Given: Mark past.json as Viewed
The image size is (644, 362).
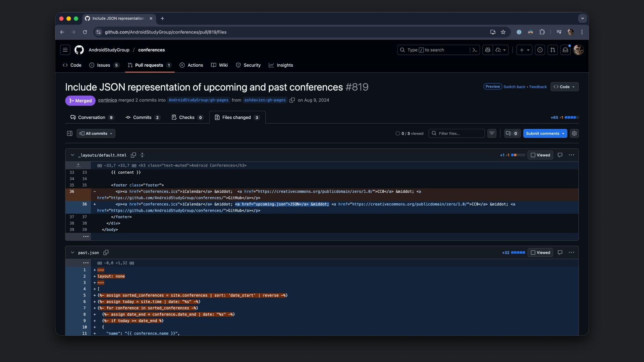Looking at the screenshot, I should pyautogui.click(x=540, y=252).
